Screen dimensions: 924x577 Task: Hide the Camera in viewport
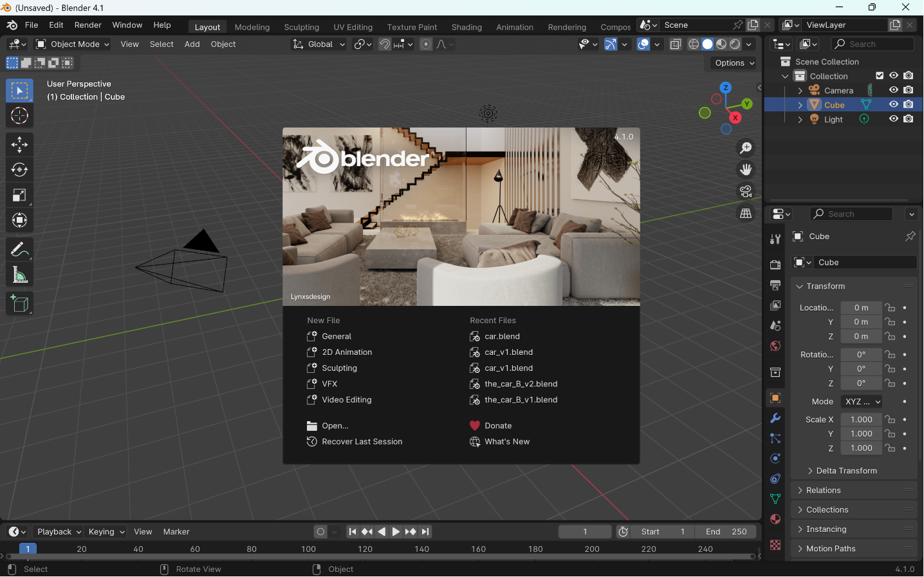click(894, 90)
